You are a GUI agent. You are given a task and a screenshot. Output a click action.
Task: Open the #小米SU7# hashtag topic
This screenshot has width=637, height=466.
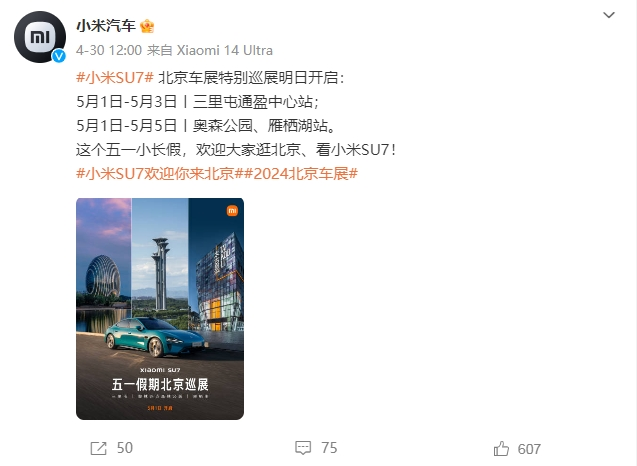tap(115, 77)
